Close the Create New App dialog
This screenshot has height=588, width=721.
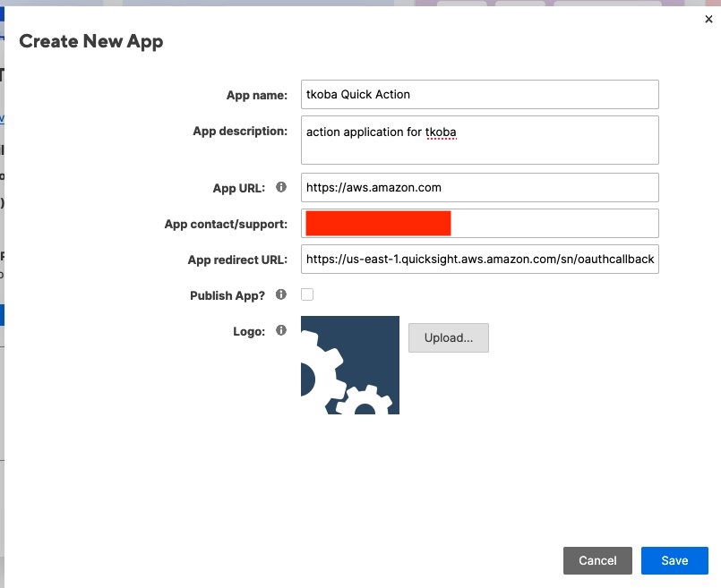(x=708, y=19)
